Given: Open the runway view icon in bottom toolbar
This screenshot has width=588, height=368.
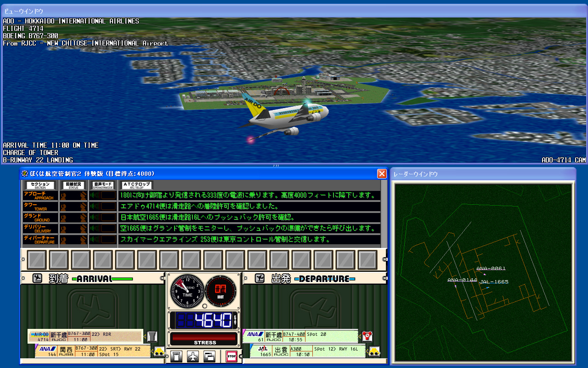Looking at the screenshot, I should pyautogui.click(x=176, y=356).
